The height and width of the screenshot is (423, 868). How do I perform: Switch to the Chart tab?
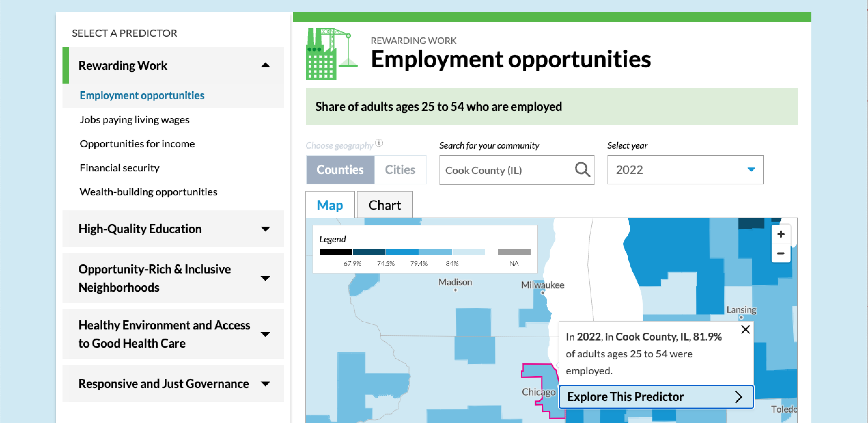(384, 205)
